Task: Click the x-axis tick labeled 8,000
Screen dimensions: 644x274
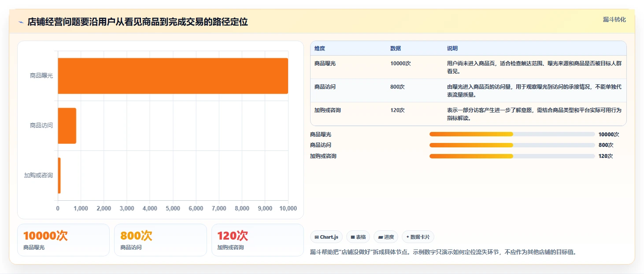Action: 242,209
